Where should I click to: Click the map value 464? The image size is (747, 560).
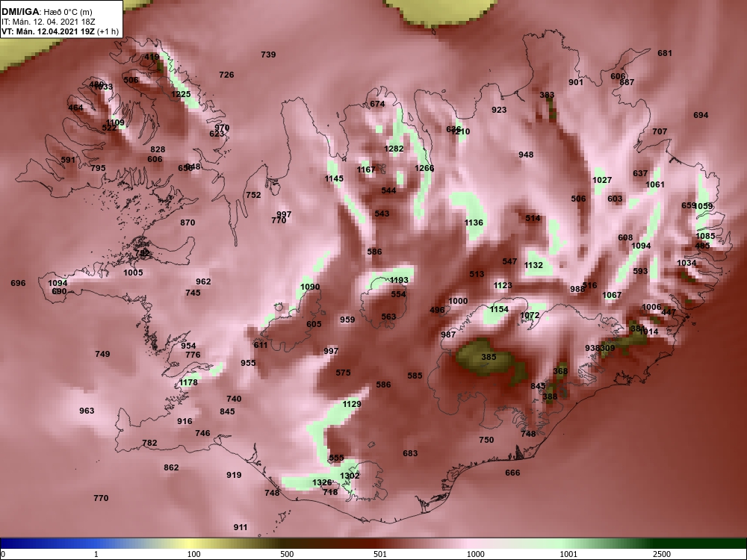[75, 108]
